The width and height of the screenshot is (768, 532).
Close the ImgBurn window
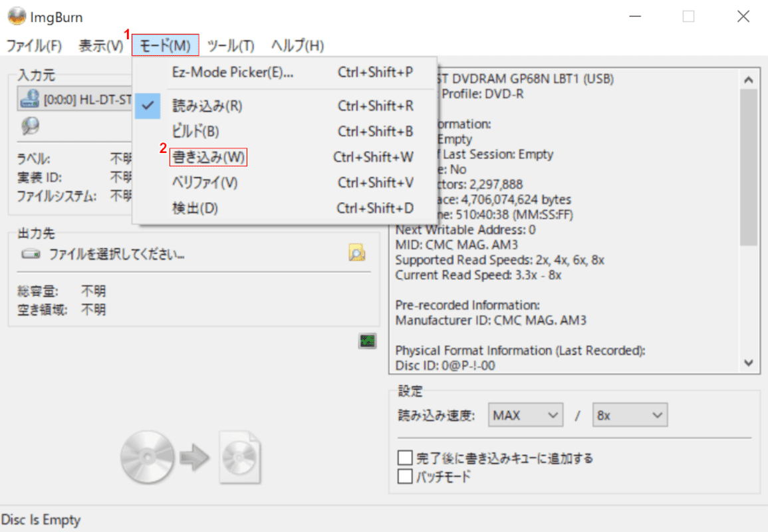point(743,16)
